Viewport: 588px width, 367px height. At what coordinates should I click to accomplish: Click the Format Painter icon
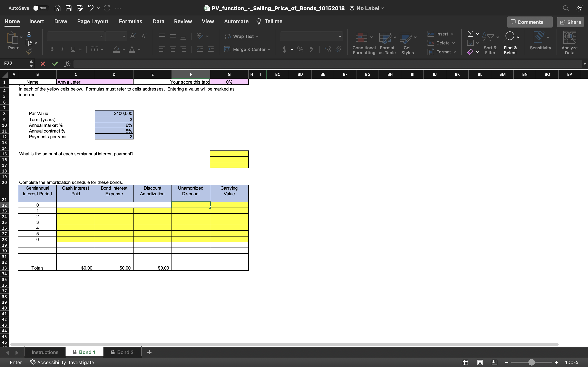click(29, 51)
